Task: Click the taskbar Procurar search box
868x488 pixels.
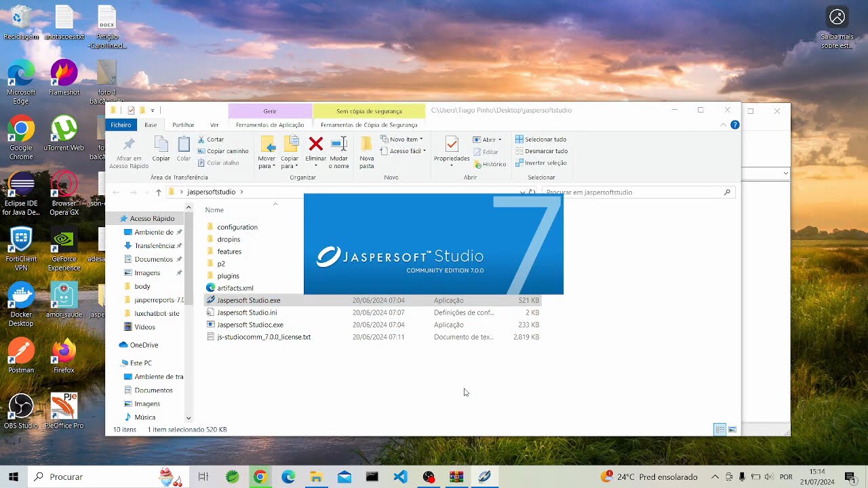Action: [108, 476]
